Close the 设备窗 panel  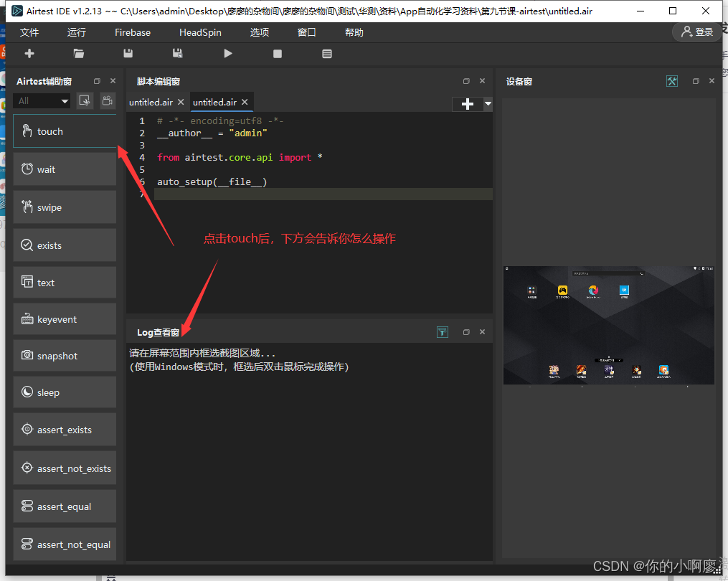point(712,81)
